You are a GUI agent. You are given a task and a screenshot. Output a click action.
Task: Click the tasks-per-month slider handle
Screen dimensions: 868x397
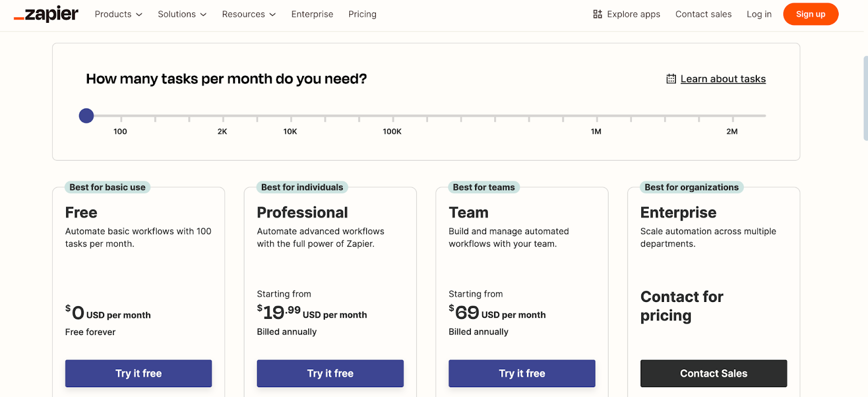click(86, 115)
